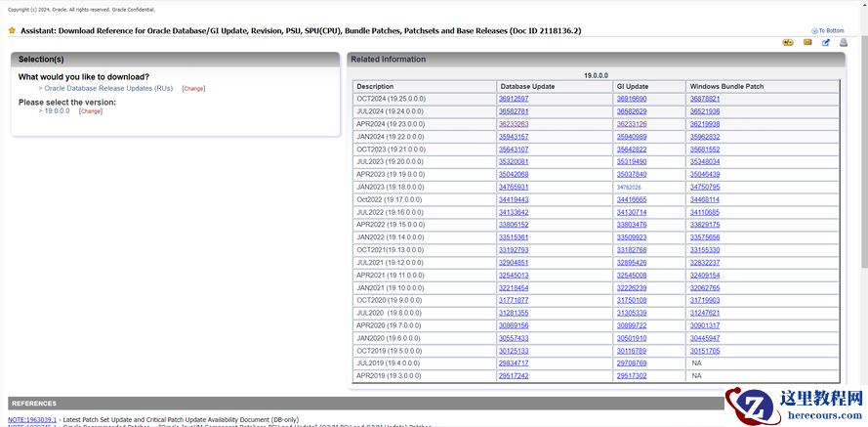The image size is (868, 427).
Task: Open Windows Bundle Patch 31247621
Action: (705, 313)
